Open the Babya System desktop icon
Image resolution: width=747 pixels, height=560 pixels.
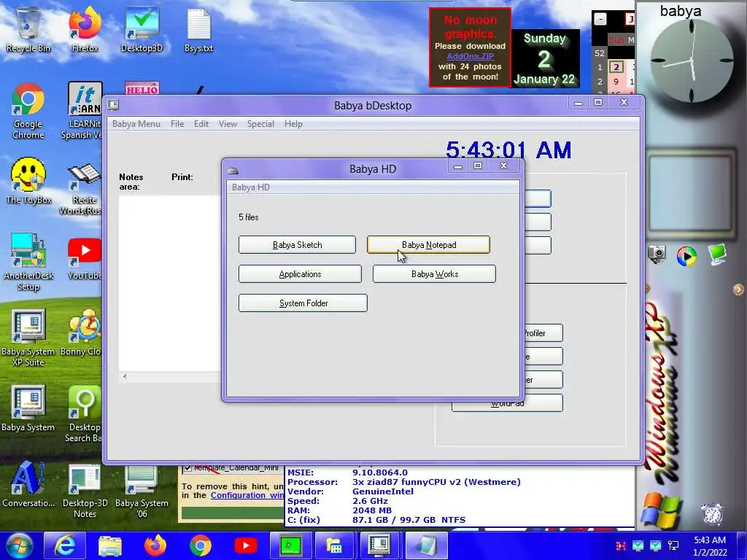28,408
